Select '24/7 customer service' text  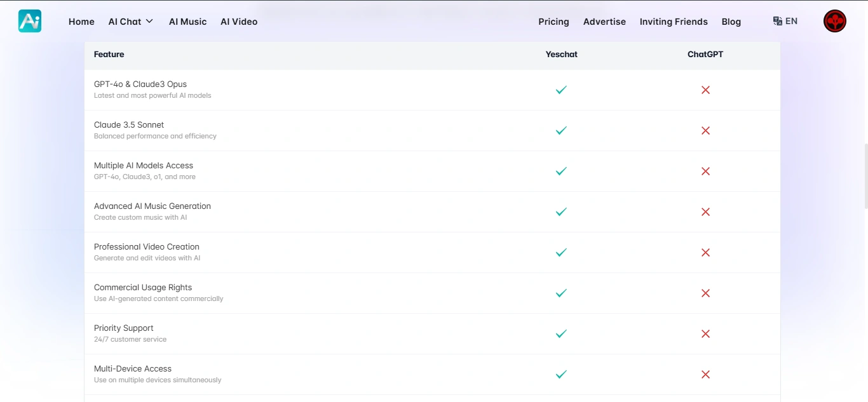(130, 340)
